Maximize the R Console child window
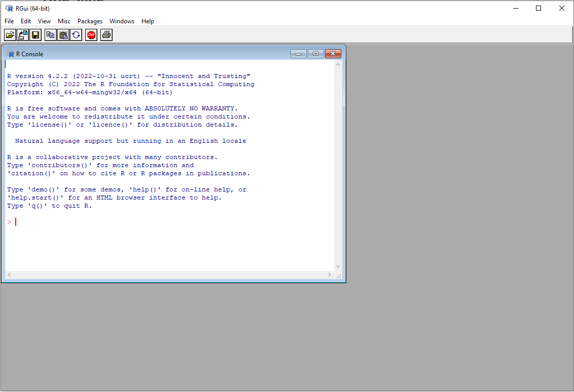The height and width of the screenshot is (392, 574). 315,54
